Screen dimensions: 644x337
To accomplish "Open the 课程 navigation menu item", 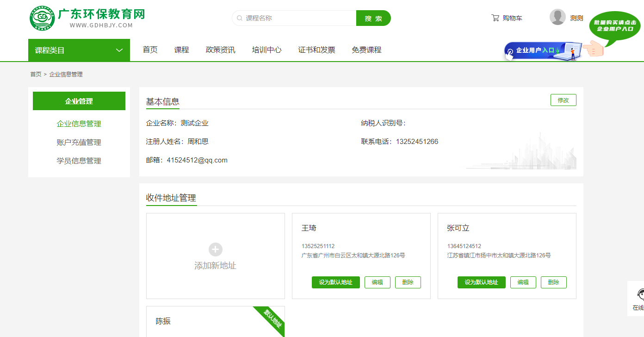I will 181,50.
